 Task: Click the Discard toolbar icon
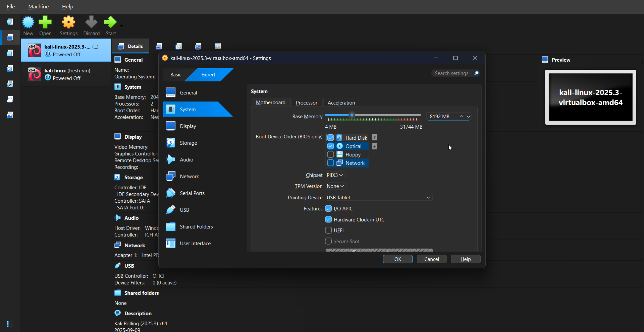pyautogui.click(x=91, y=23)
